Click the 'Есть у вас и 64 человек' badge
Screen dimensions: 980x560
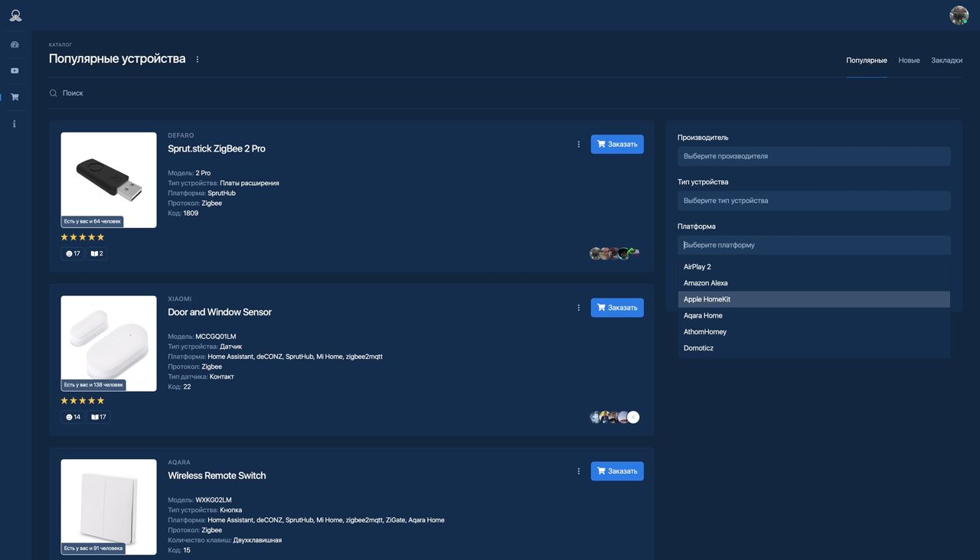92,221
